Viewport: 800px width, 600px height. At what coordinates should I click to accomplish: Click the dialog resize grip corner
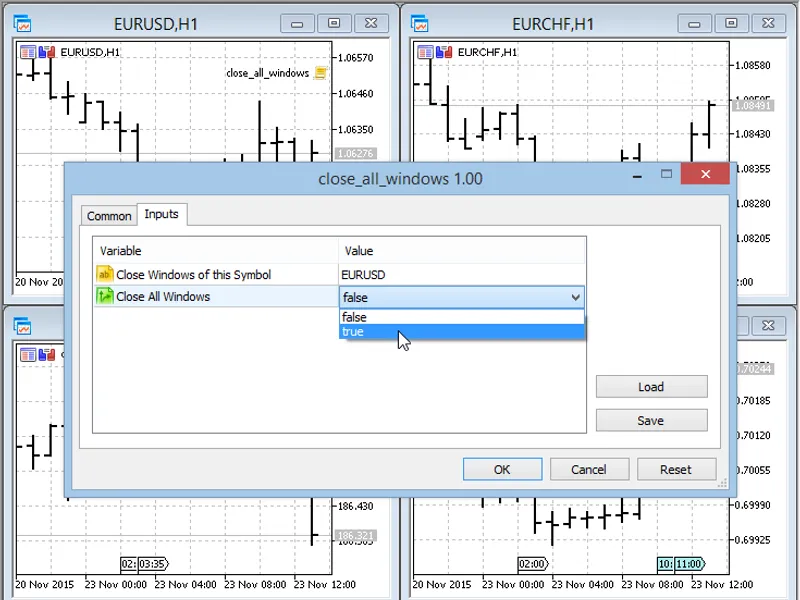click(722, 484)
